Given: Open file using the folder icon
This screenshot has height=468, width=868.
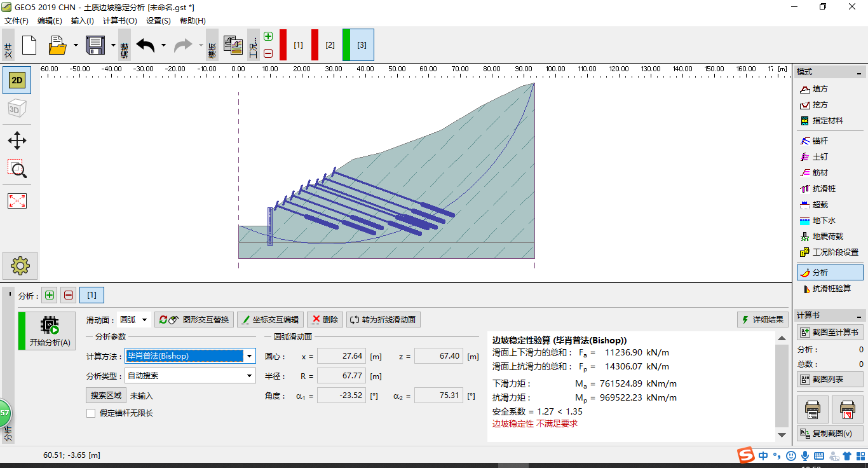Looking at the screenshot, I should pos(58,45).
